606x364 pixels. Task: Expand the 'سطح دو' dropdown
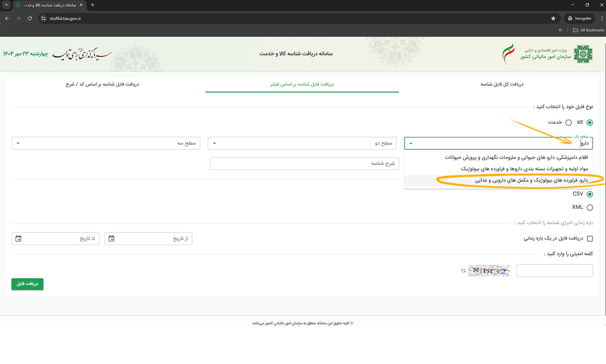(302, 143)
